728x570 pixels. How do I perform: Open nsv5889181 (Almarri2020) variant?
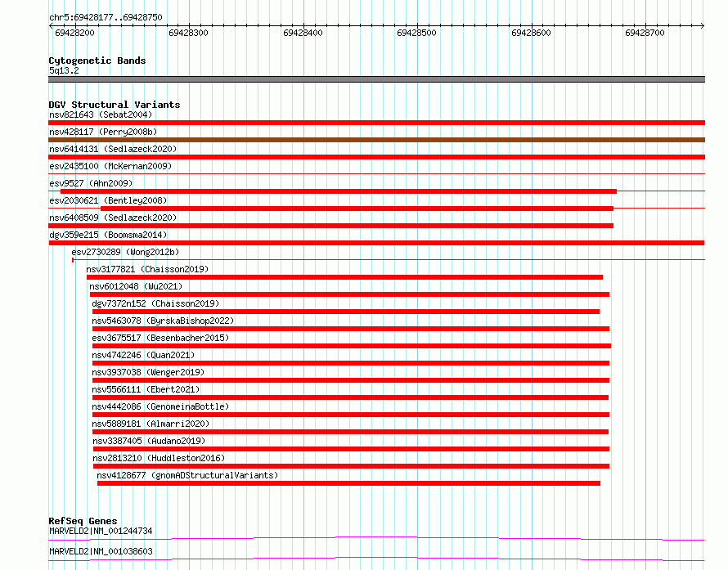(x=151, y=424)
